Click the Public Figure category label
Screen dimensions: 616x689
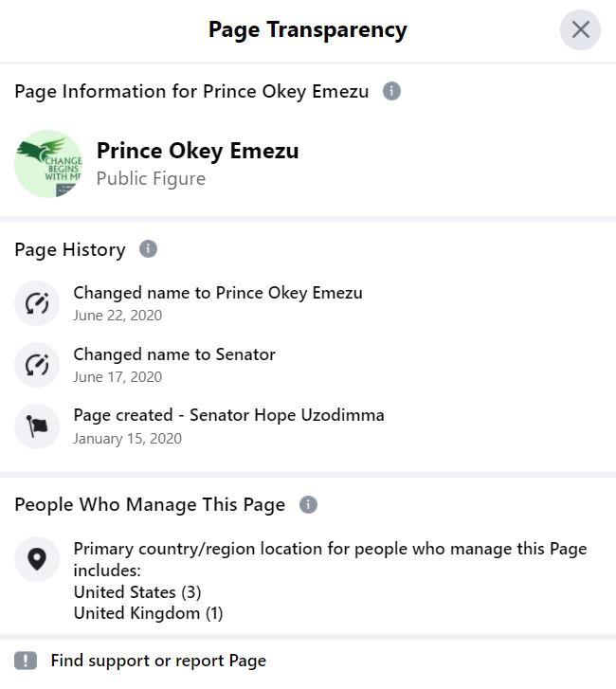click(151, 179)
